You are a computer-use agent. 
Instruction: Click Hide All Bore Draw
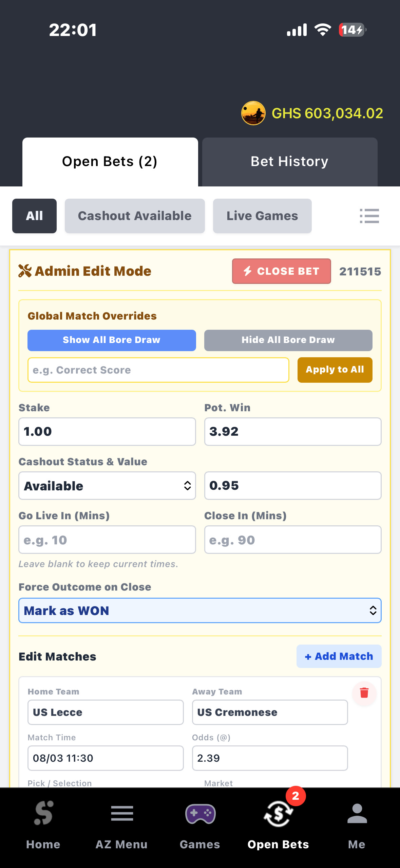(x=288, y=340)
